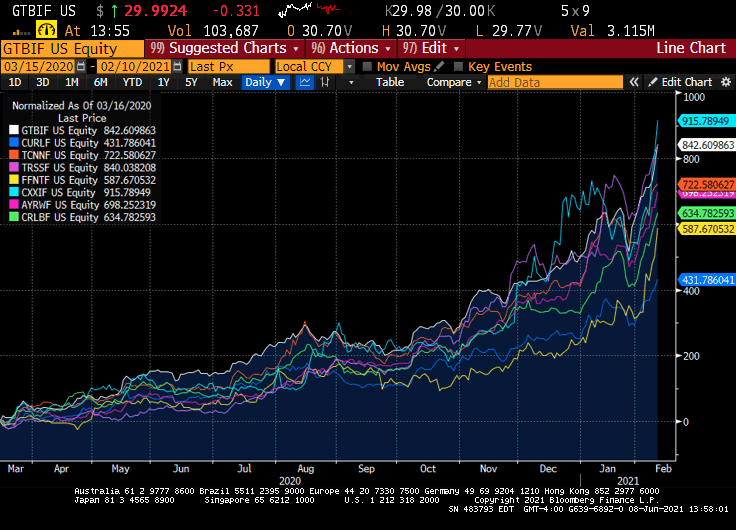
Task: Click the cyan 915.78949 axis value tag
Action: pyautogui.click(x=706, y=121)
